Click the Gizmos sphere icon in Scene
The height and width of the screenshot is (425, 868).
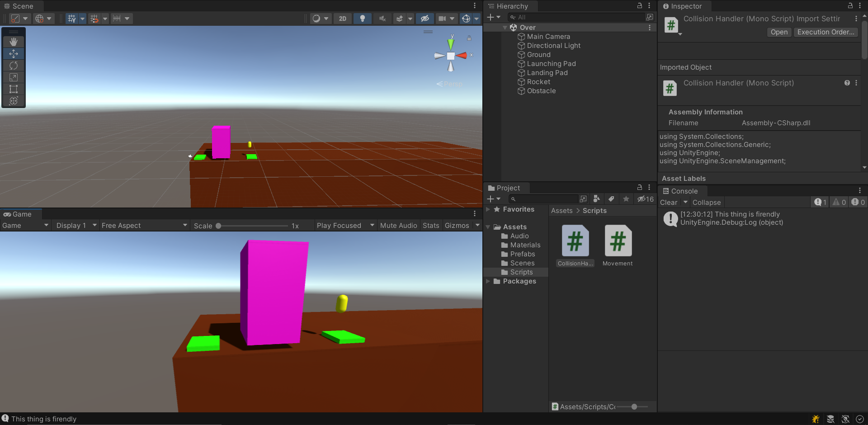tap(466, 19)
